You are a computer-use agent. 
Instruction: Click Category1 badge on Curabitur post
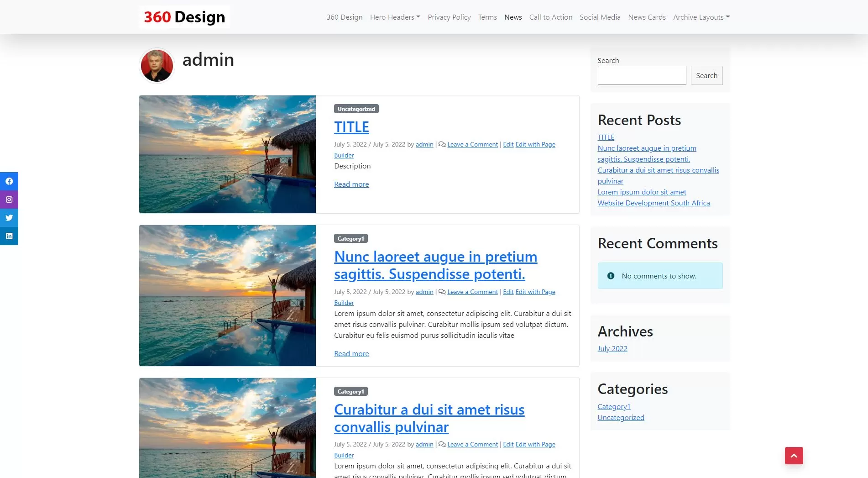(351, 391)
